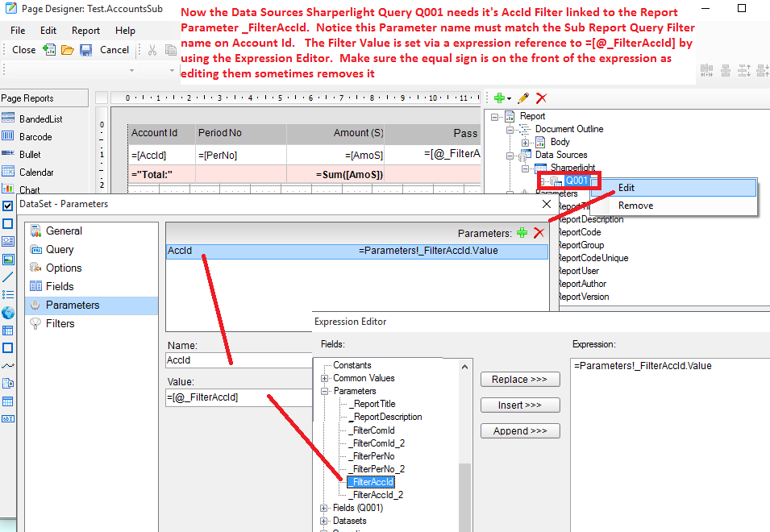Choose Remove from Q001 context menu
Screen dimensions: 770x532
[x=673, y=206]
